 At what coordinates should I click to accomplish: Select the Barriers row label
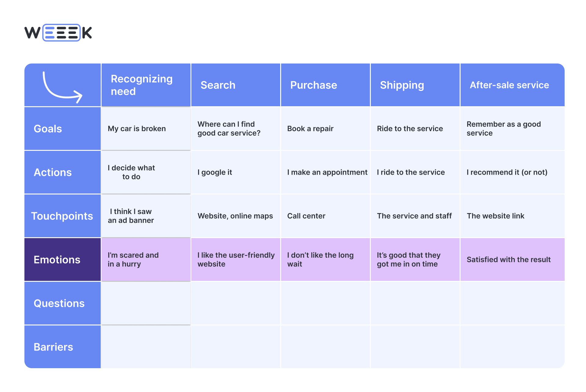pyautogui.click(x=53, y=347)
